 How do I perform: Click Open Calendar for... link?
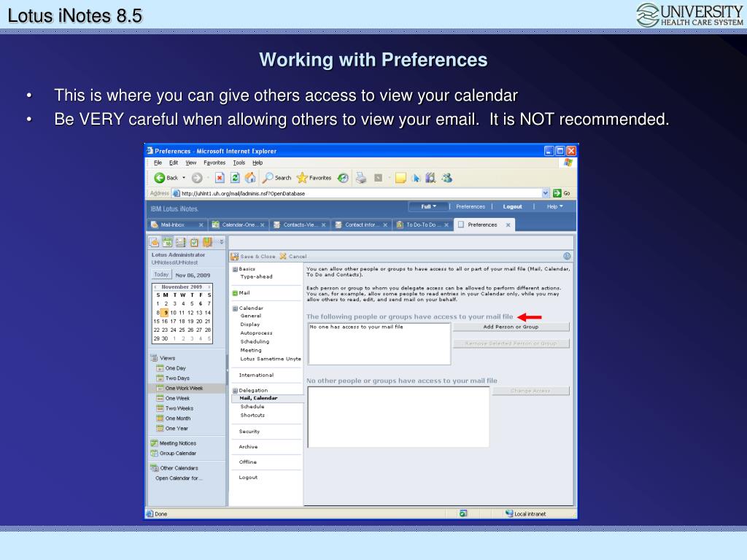179,478
